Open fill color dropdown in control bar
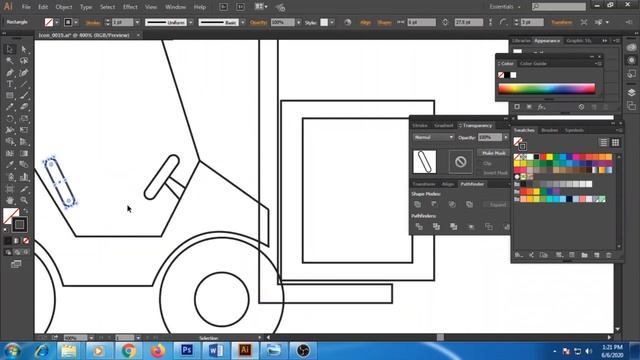Image resolution: width=640 pixels, height=360 pixels. [57, 22]
